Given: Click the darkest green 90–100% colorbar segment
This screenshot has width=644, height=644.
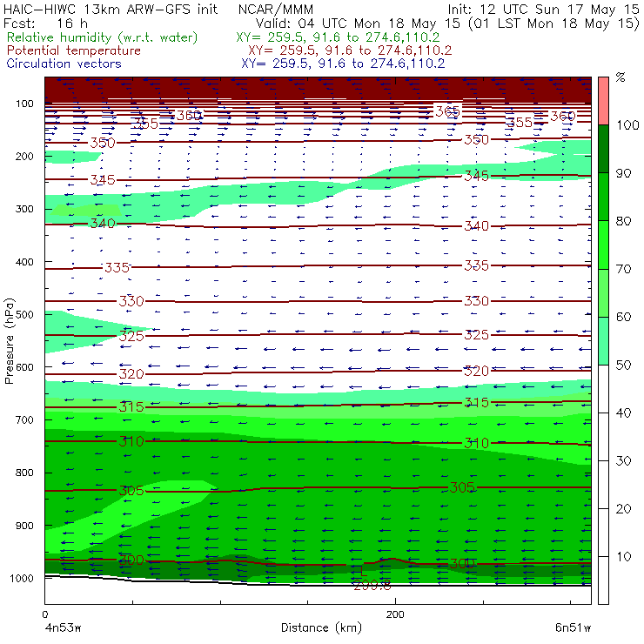Looking at the screenshot, I should (603, 149).
